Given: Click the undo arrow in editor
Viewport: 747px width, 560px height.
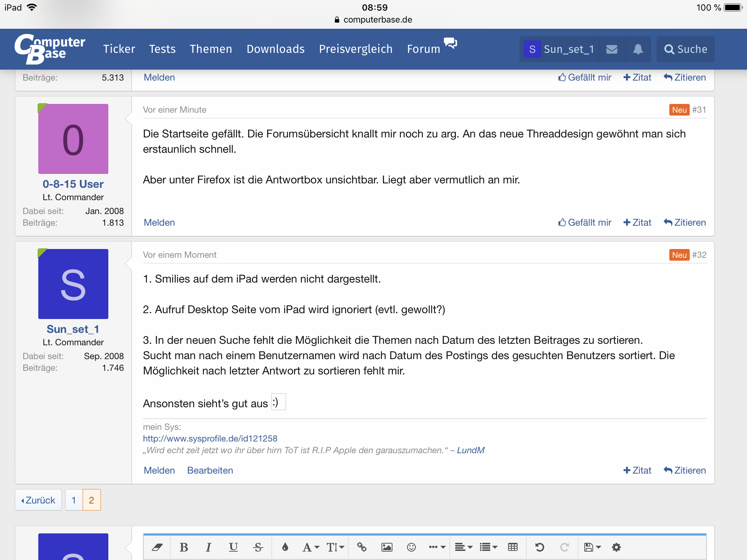Looking at the screenshot, I should pyautogui.click(x=539, y=547).
